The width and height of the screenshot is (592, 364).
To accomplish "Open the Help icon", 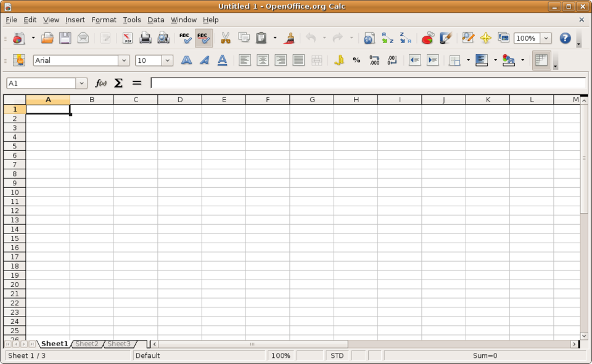I will [x=565, y=38].
